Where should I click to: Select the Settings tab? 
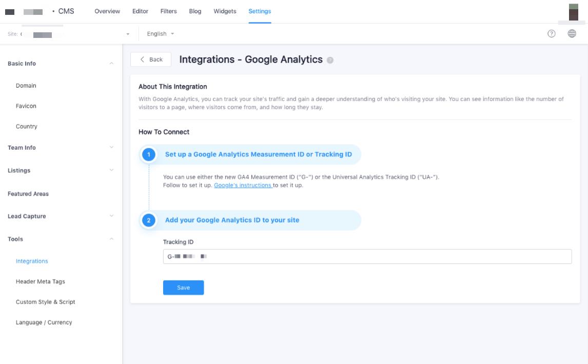click(x=260, y=11)
